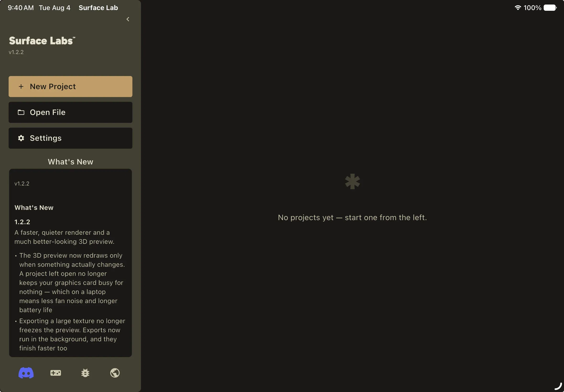Collapse the sidebar with the chevron
Image resolution: width=564 pixels, height=392 pixels.
[128, 19]
